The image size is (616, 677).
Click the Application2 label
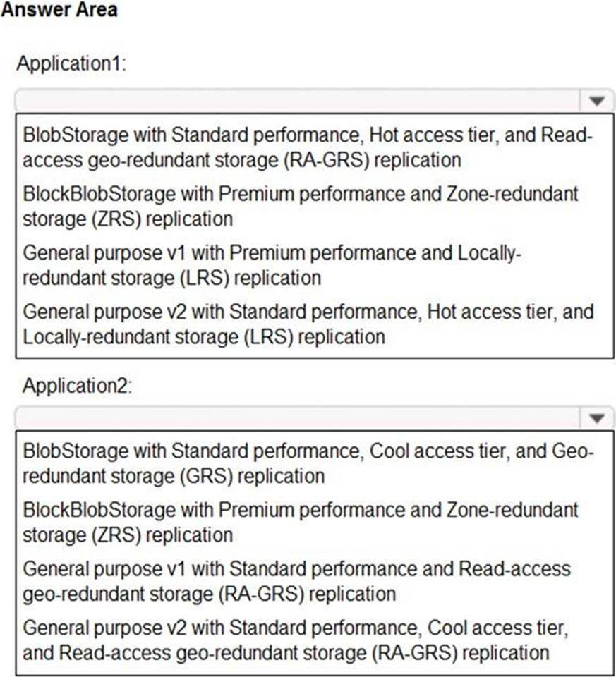pyautogui.click(x=77, y=385)
